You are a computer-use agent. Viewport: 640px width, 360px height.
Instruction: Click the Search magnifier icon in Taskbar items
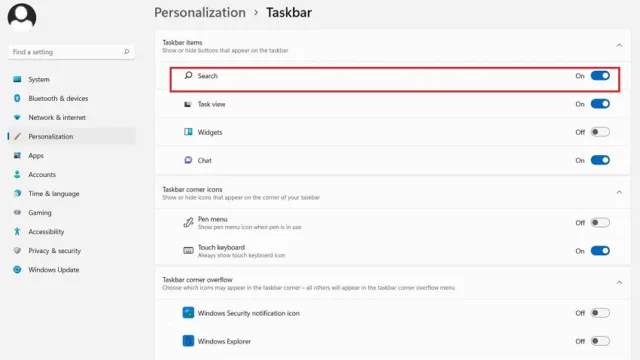click(x=188, y=76)
